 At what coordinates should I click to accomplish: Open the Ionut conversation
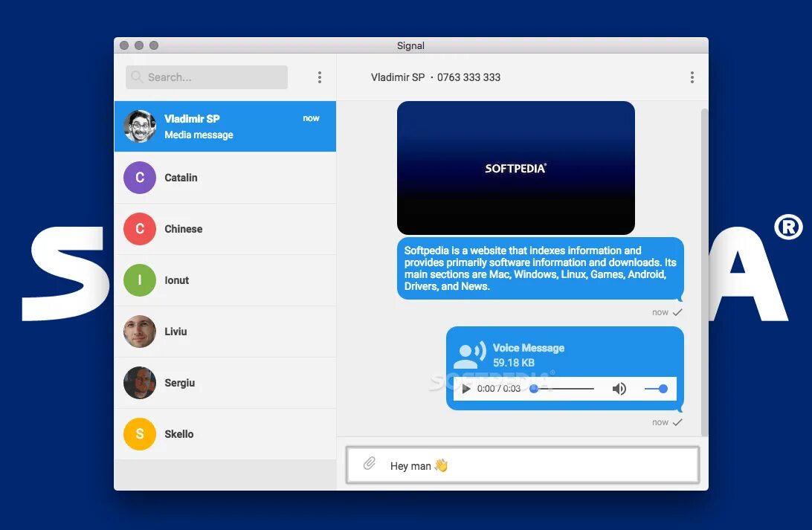225,280
